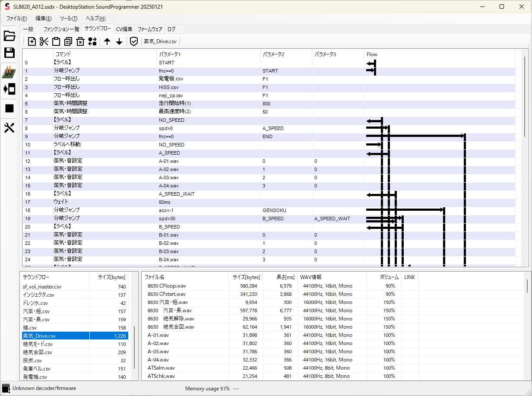
Task: Open the ファイル(F) menu
Action: (x=16, y=19)
